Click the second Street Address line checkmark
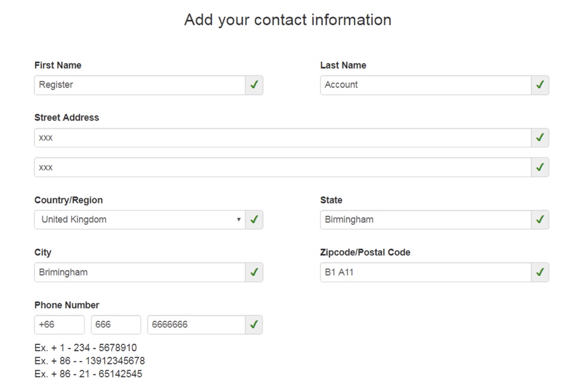Viewport: 588px width, 386px height. pyautogui.click(x=540, y=167)
